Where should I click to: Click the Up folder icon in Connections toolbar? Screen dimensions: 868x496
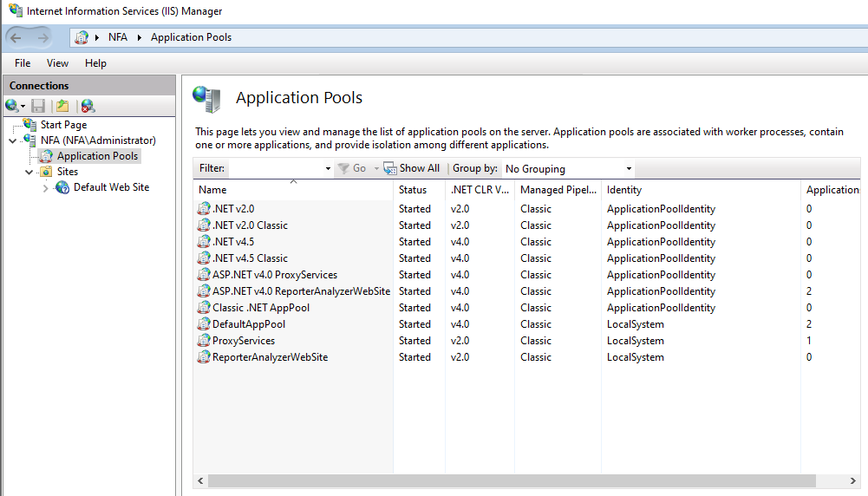pos(62,106)
